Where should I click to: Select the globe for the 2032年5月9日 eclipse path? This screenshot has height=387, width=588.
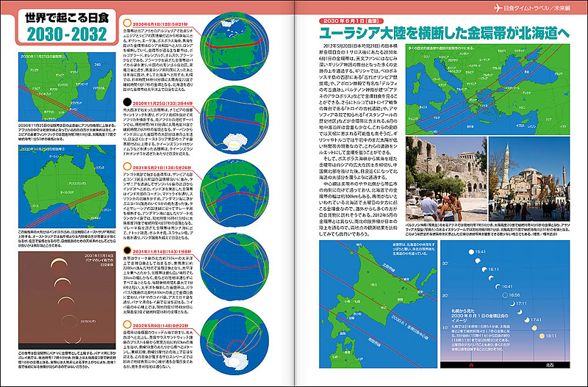(x=234, y=341)
